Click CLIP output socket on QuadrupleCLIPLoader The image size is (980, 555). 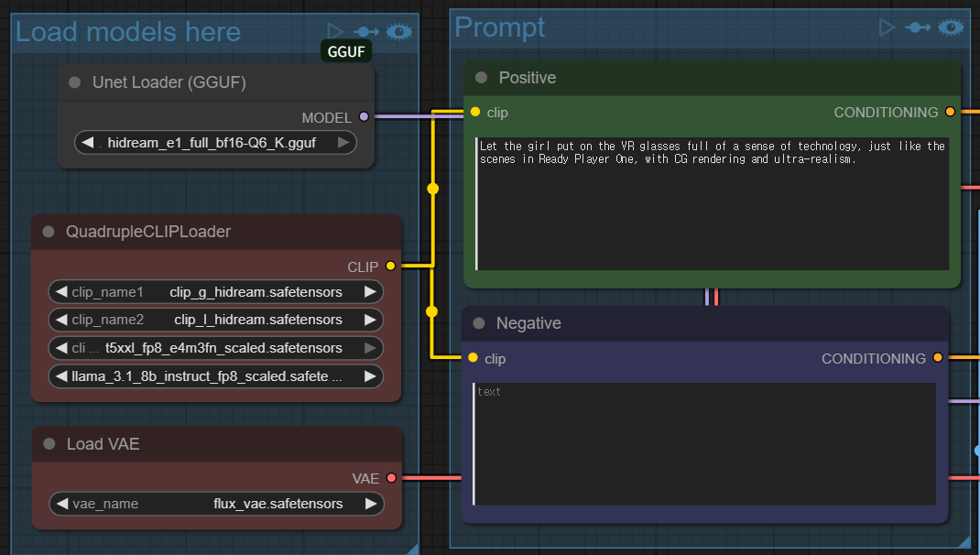pyautogui.click(x=390, y=266)
